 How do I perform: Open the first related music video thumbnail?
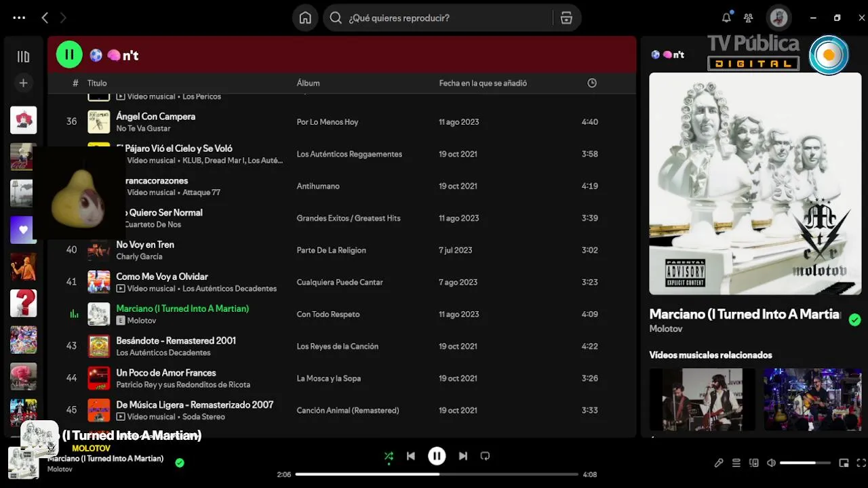(703, 399)
